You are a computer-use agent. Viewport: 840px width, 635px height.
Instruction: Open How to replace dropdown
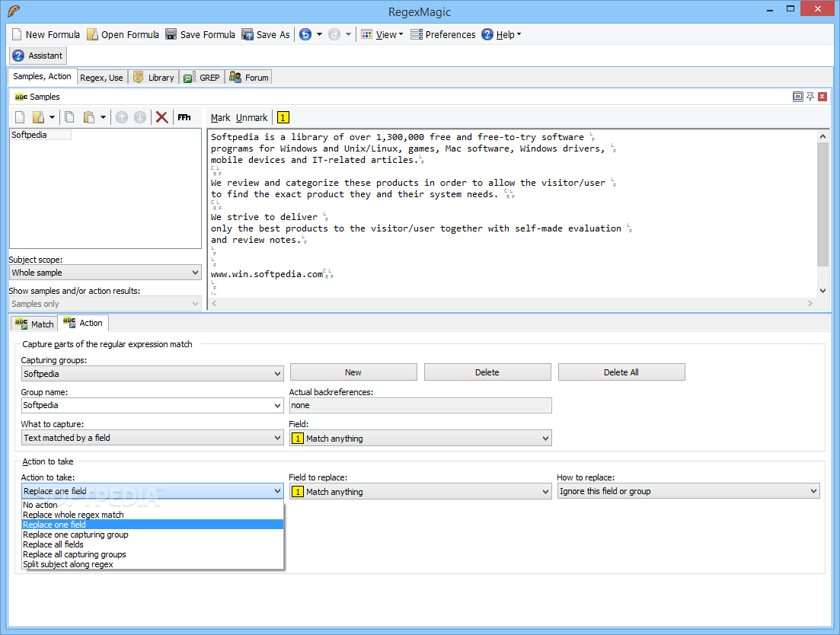688,491
